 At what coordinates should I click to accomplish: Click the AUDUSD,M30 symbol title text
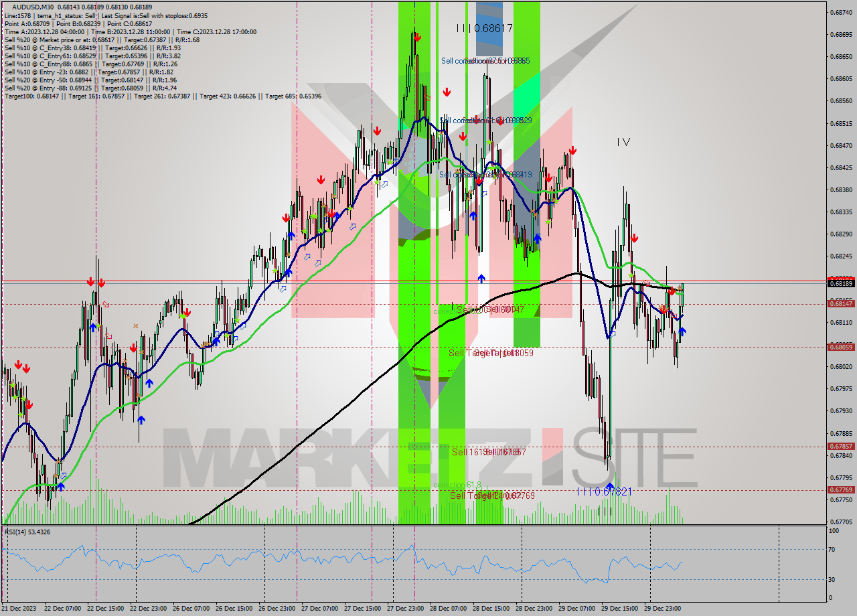pos(34,7)
